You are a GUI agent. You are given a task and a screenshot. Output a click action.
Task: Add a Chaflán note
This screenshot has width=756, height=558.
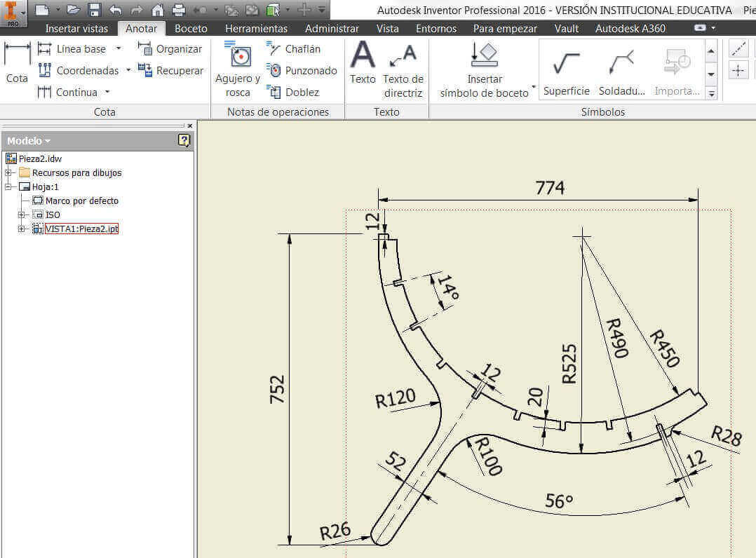coord(294,49)
